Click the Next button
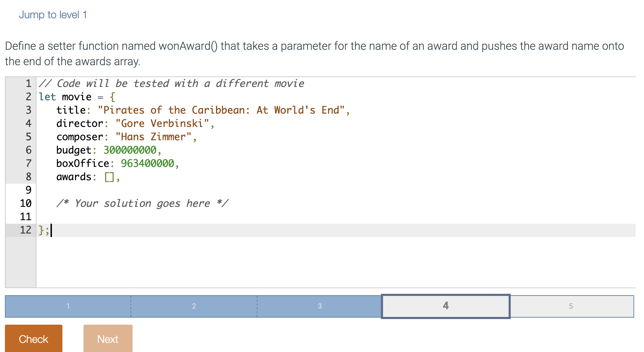644x352 pixels. coord(108,339)
